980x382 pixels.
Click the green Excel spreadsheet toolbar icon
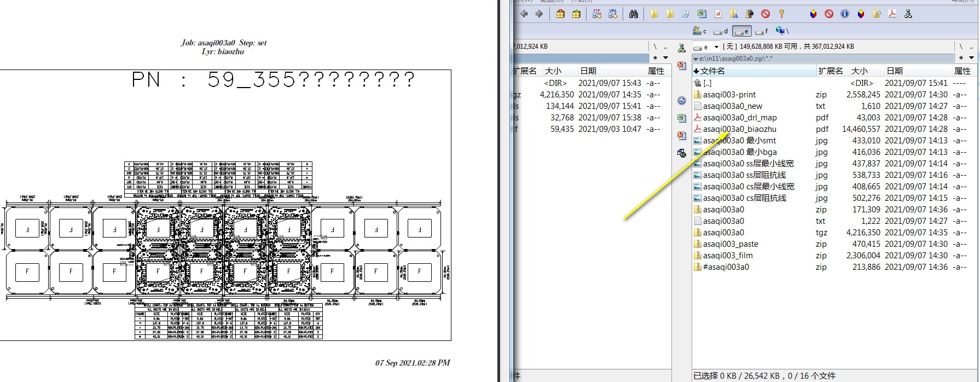702,14
